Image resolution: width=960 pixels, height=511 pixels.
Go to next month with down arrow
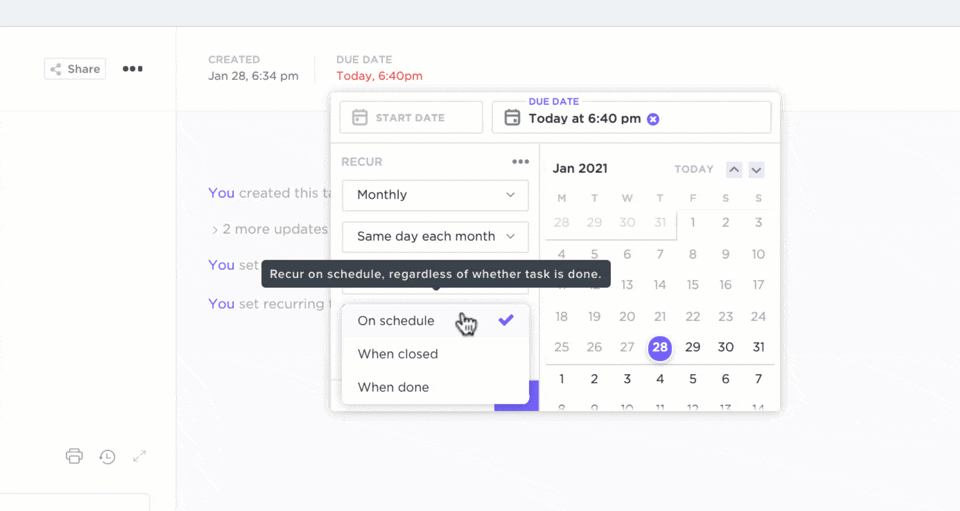point(757,170)
